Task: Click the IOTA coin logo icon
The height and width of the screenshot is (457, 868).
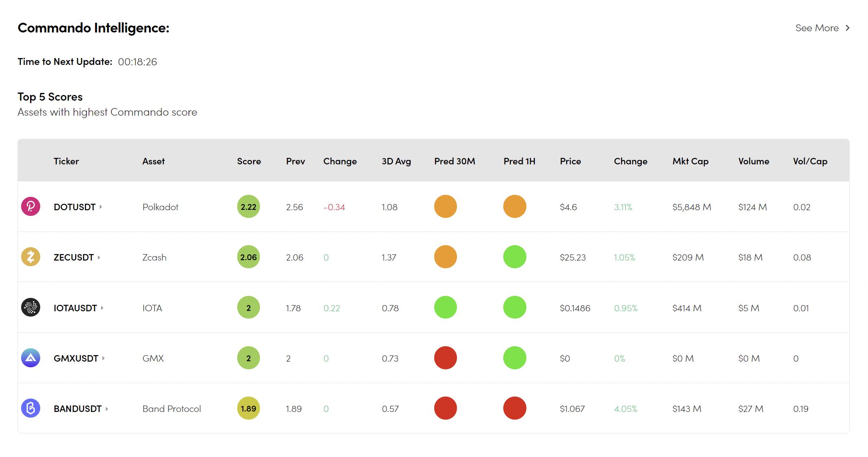Action: (x=30, y=308)
